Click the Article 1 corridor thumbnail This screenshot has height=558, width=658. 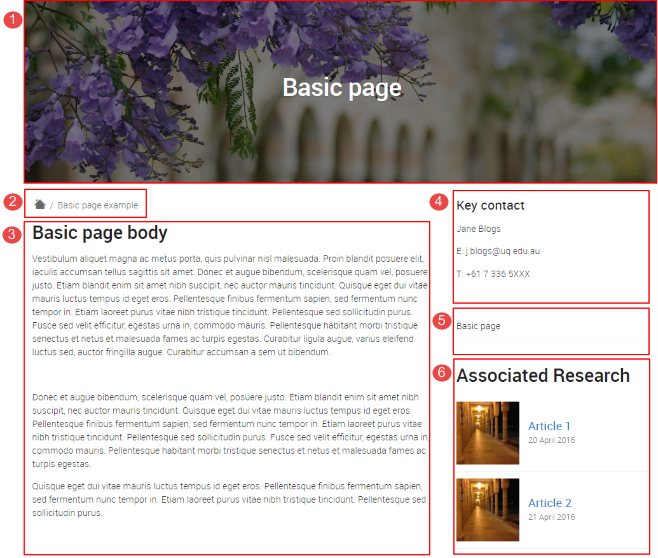coord(488,433)
